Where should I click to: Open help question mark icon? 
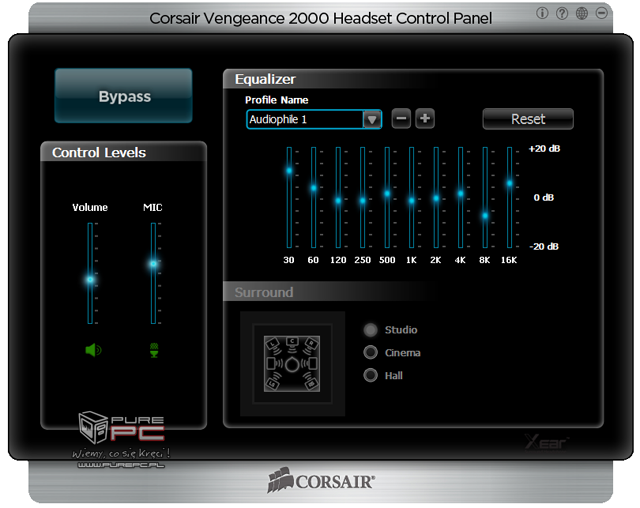562,13
